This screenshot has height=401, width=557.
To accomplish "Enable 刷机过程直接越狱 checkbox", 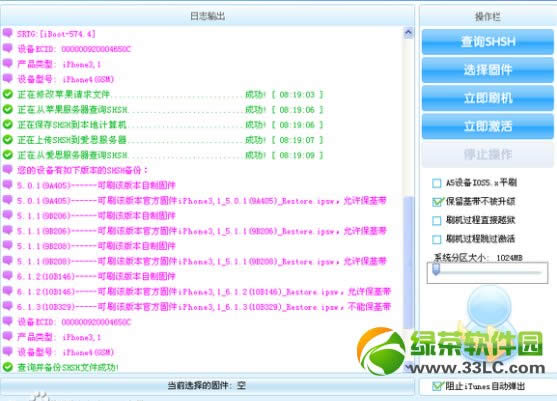I will point(437,221).
